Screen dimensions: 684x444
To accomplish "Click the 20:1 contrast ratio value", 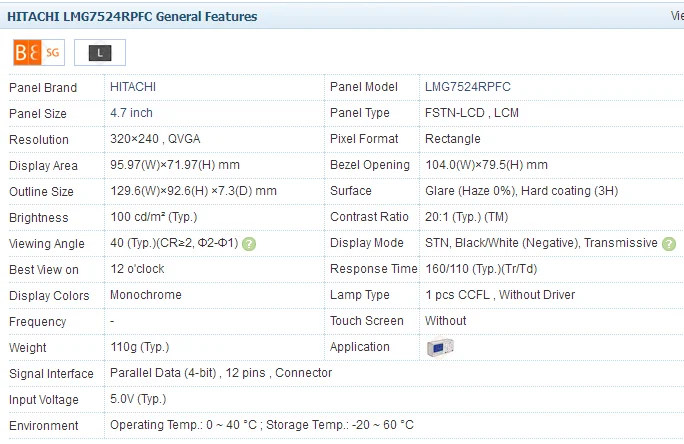I will (466, 217).
